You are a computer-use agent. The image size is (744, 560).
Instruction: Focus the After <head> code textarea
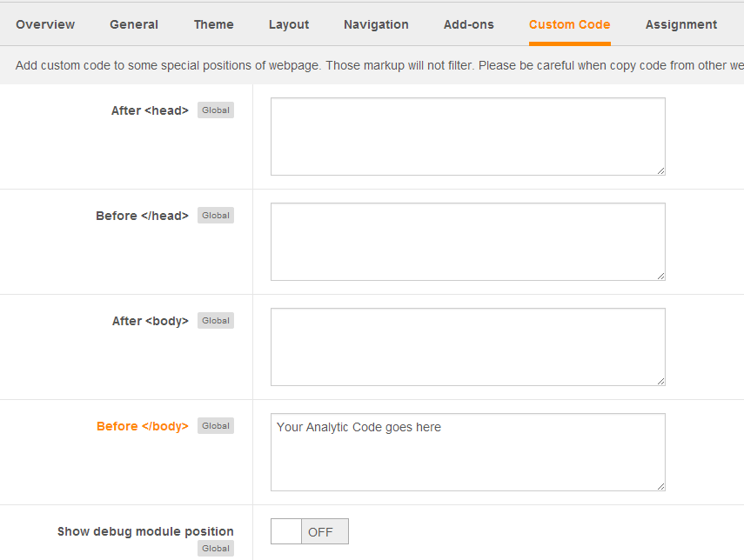[x=468, y=137]
